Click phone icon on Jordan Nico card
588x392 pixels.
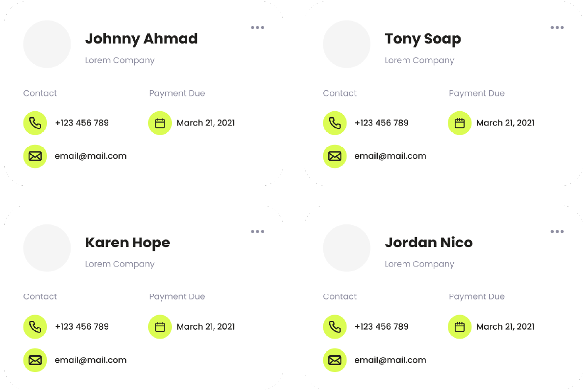tap(335, 327)
